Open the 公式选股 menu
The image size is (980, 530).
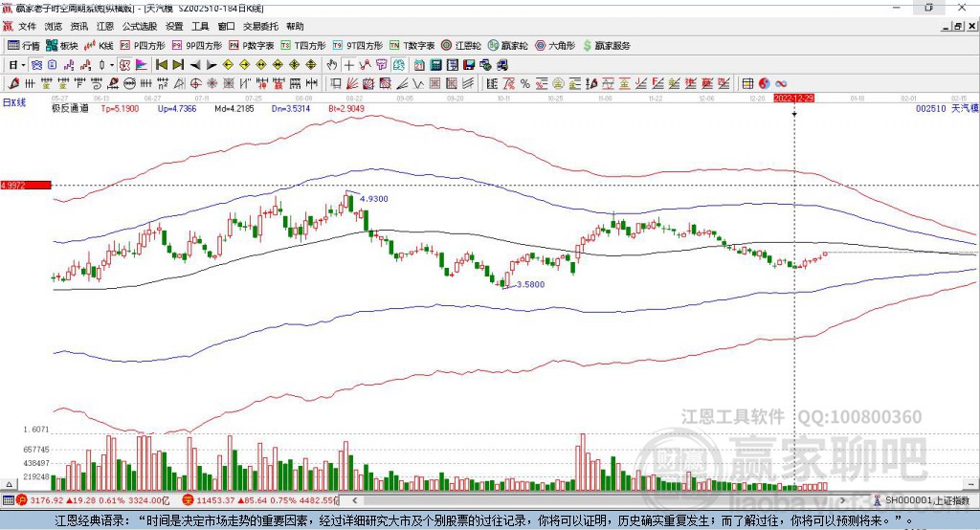point(139,27)
